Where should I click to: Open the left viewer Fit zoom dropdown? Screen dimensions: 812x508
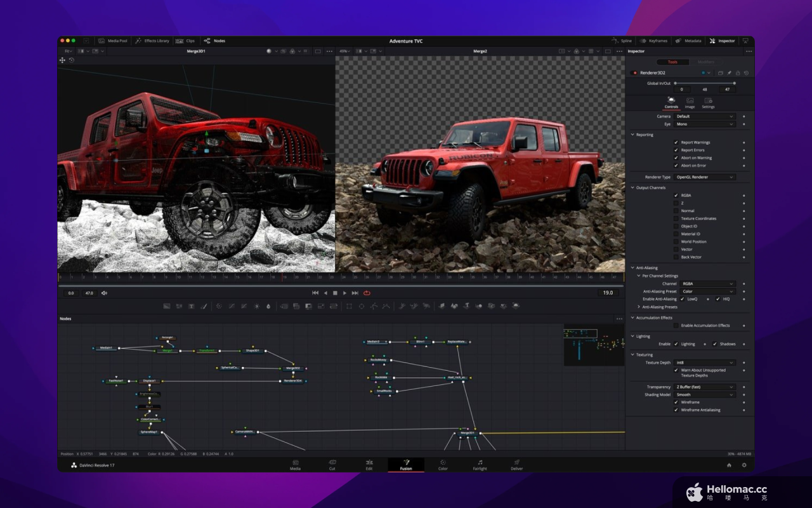coord(67,51)
